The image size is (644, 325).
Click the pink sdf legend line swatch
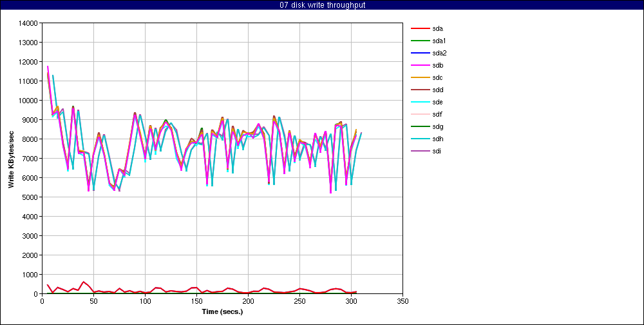point(420,114)
